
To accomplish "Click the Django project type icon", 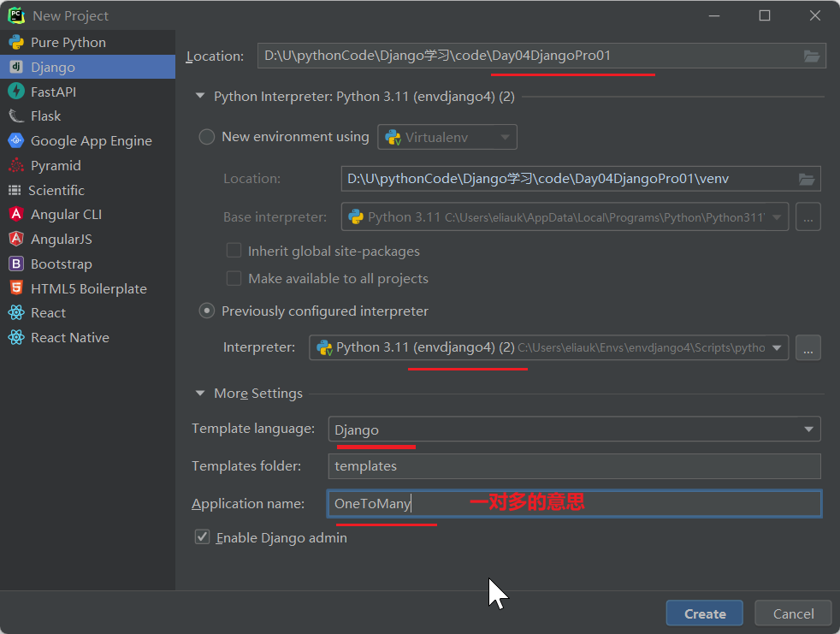I will click(16, 67).
